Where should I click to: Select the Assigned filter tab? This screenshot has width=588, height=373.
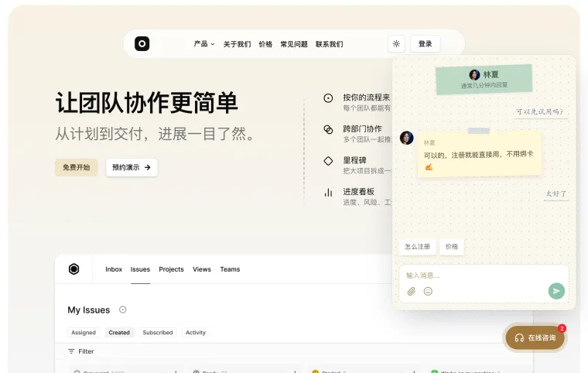(84, 333)
